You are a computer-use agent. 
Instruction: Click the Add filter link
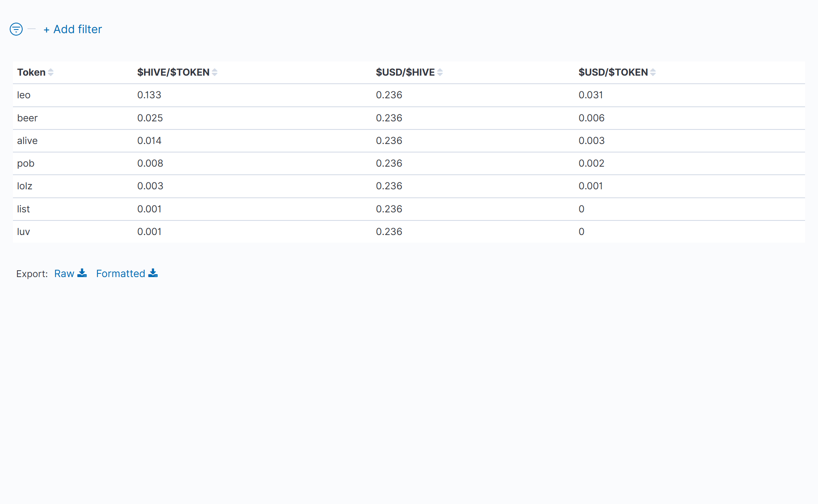pyautogui.click(x=73, y=29)
